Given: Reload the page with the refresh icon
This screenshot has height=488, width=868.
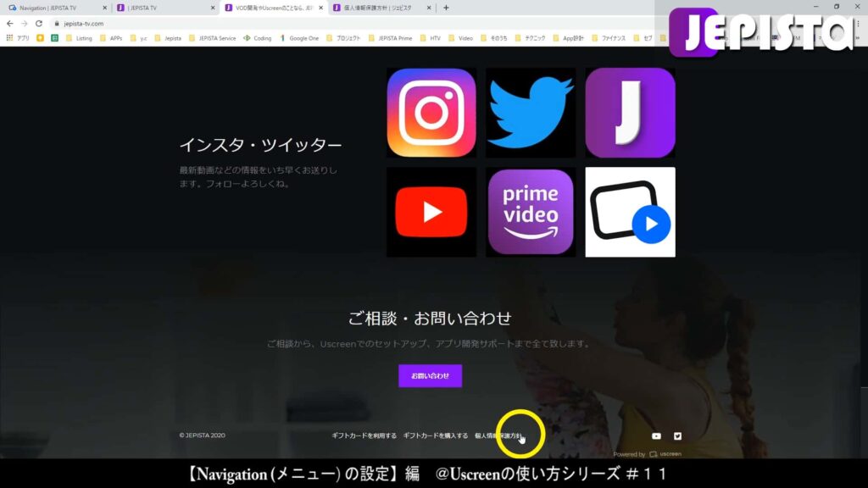Looking at the screenshot, I should (x=38, y=25).
